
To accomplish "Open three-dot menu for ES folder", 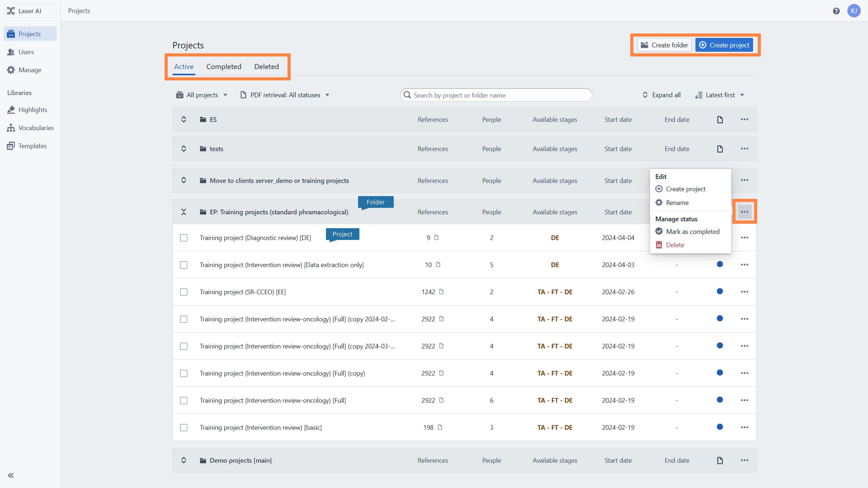I will tap(744, 120).
